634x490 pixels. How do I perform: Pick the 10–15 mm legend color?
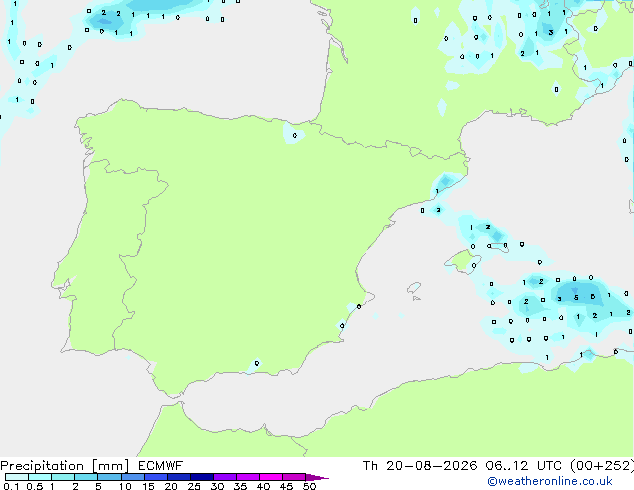pyautogui.click(x=133, y=477)
